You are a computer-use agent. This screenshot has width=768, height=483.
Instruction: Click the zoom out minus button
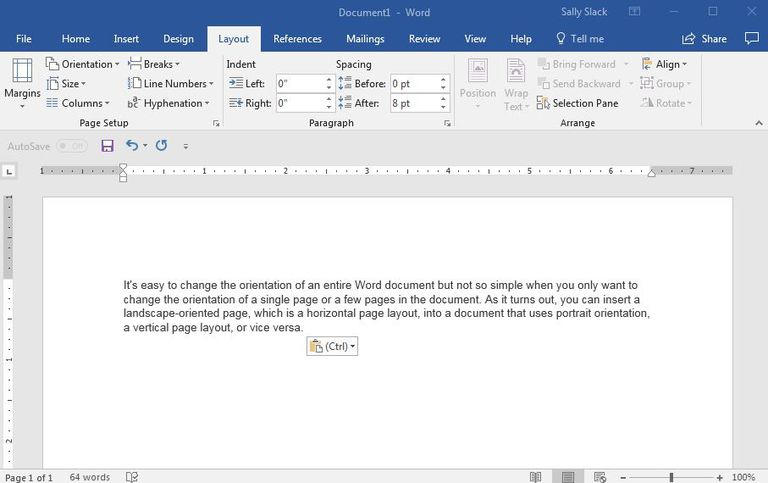pyautogui.click(x=623, y=478)
